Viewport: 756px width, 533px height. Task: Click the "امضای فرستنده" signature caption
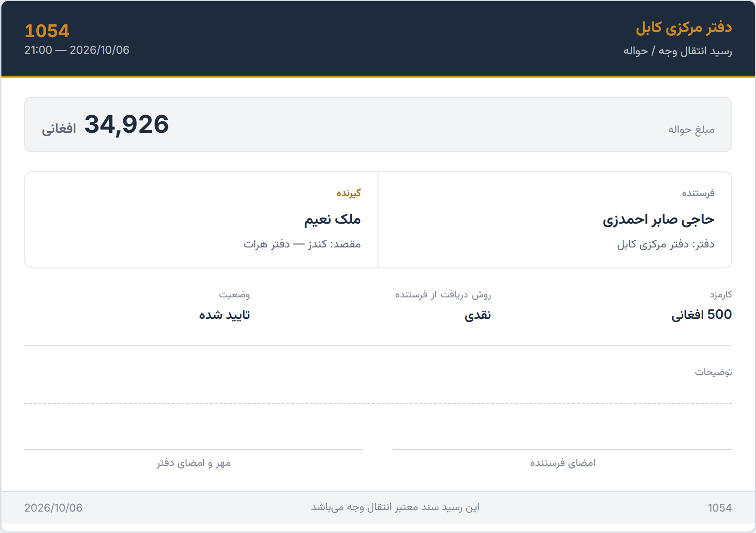click(563, 463)
